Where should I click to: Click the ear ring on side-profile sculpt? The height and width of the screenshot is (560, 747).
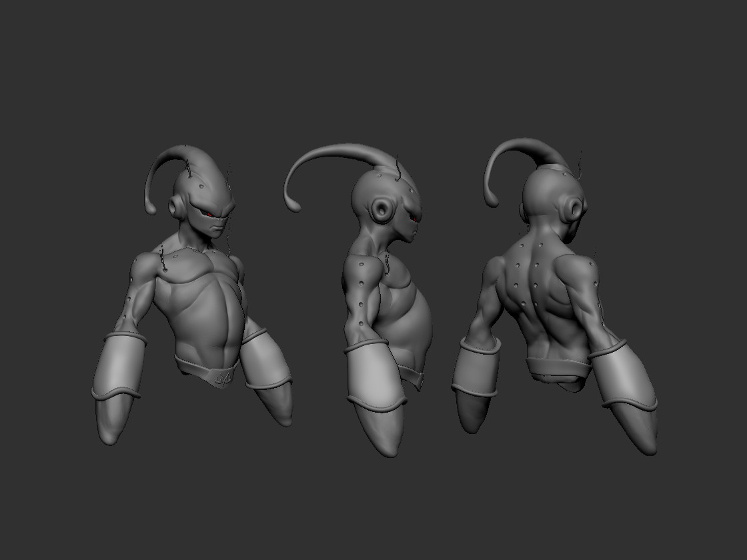click(382, 210)
